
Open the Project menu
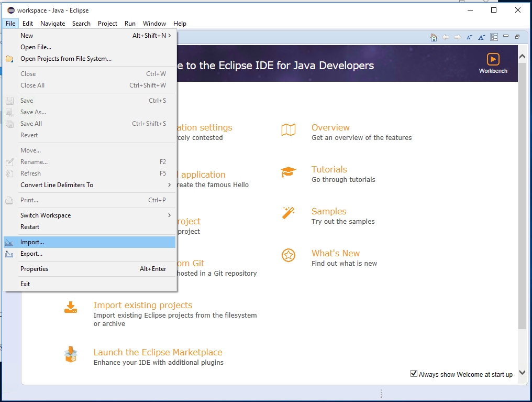tap(107, 24)
